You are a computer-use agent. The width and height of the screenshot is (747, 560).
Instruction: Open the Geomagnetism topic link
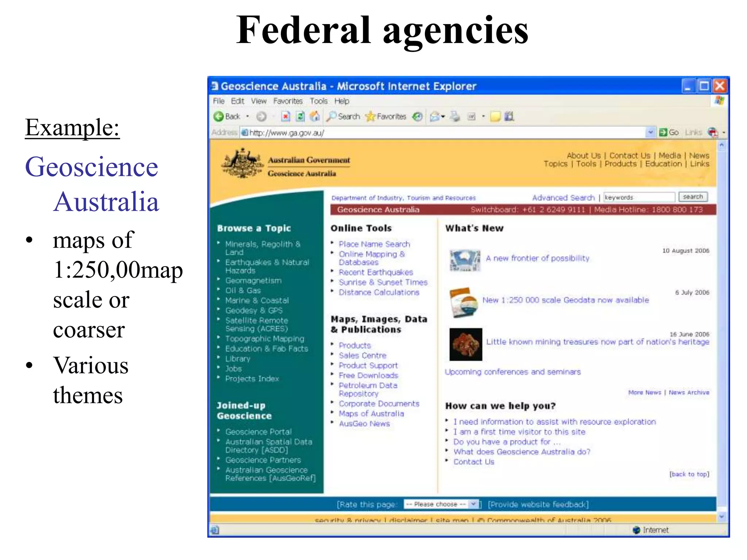(x=253, y=281)
